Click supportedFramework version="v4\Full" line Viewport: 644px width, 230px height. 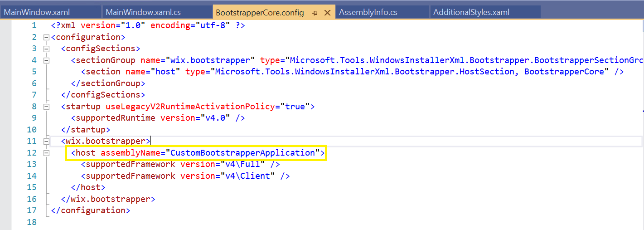click(180, 164)
